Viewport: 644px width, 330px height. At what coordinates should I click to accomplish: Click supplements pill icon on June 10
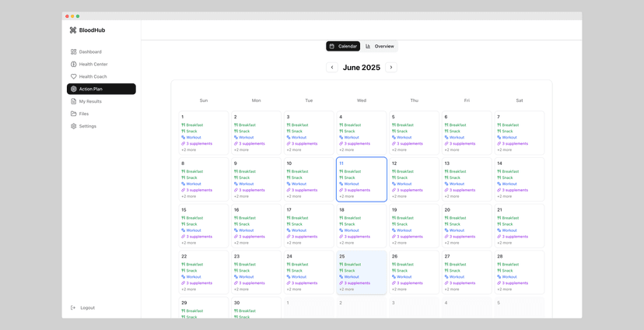(x=289, y=190)
